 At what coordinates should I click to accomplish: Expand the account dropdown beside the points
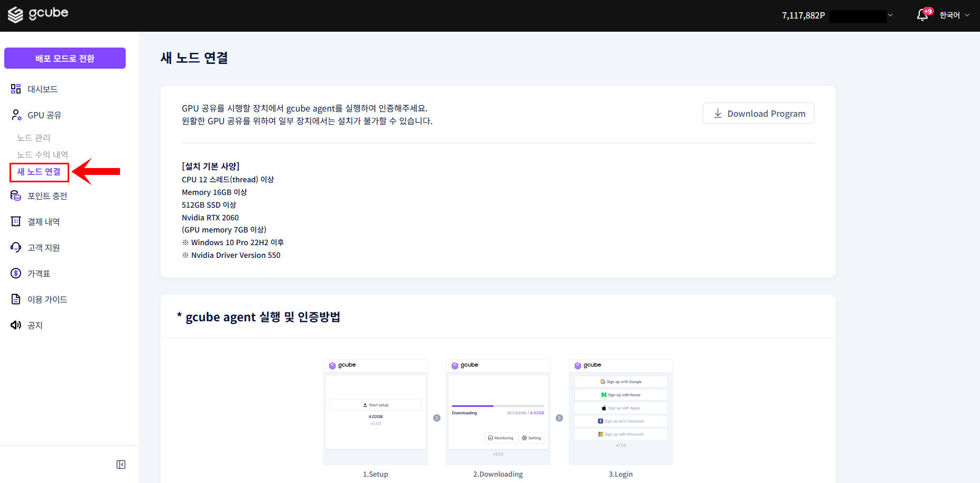tap(890, 15)
